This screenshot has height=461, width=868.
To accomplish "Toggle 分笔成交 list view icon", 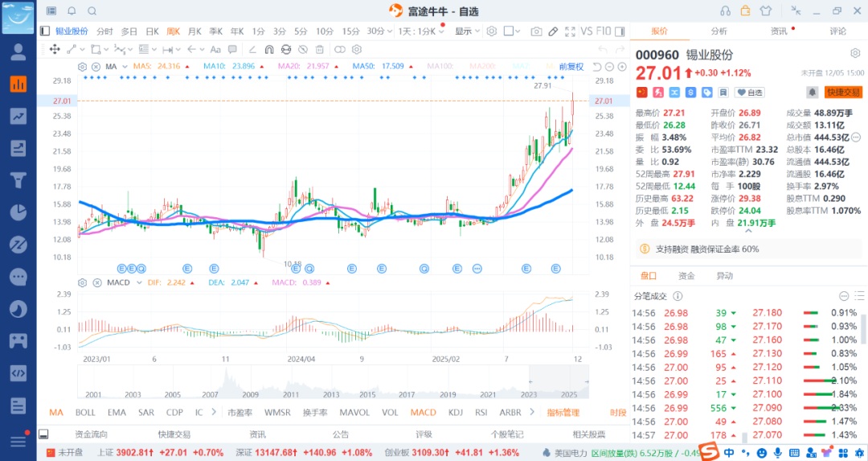I will point(859,296).
